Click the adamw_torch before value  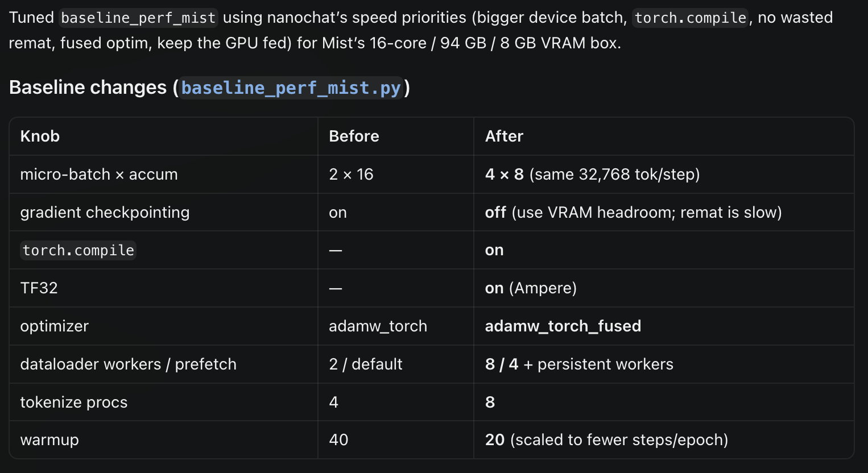coord(378,326)
